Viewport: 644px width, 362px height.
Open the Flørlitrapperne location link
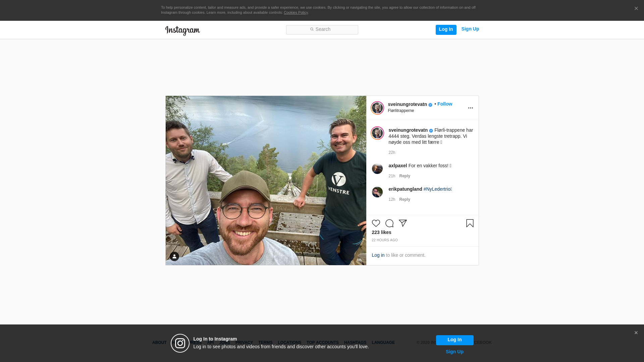point(401,111)
